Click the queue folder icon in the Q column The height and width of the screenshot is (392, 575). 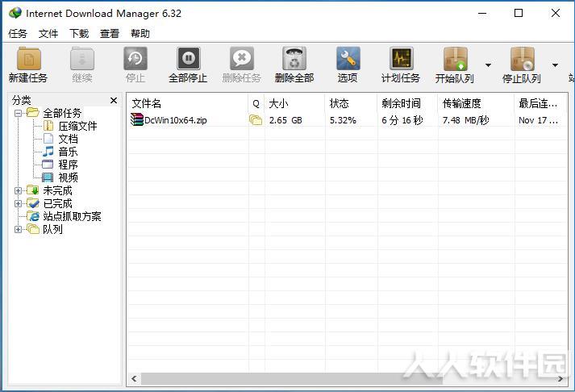(256, 120)
